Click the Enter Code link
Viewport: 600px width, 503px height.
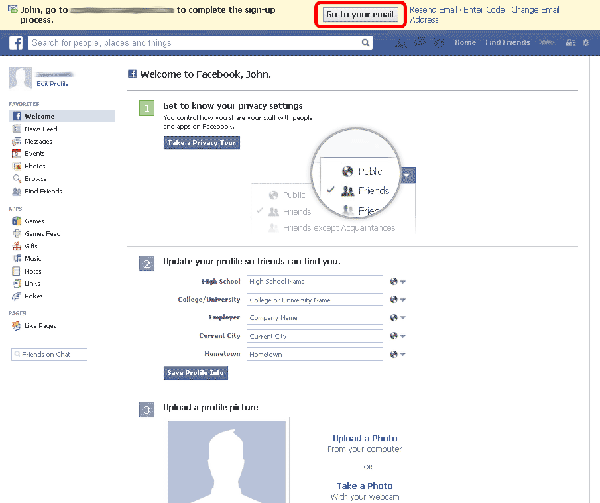(484, 10)
